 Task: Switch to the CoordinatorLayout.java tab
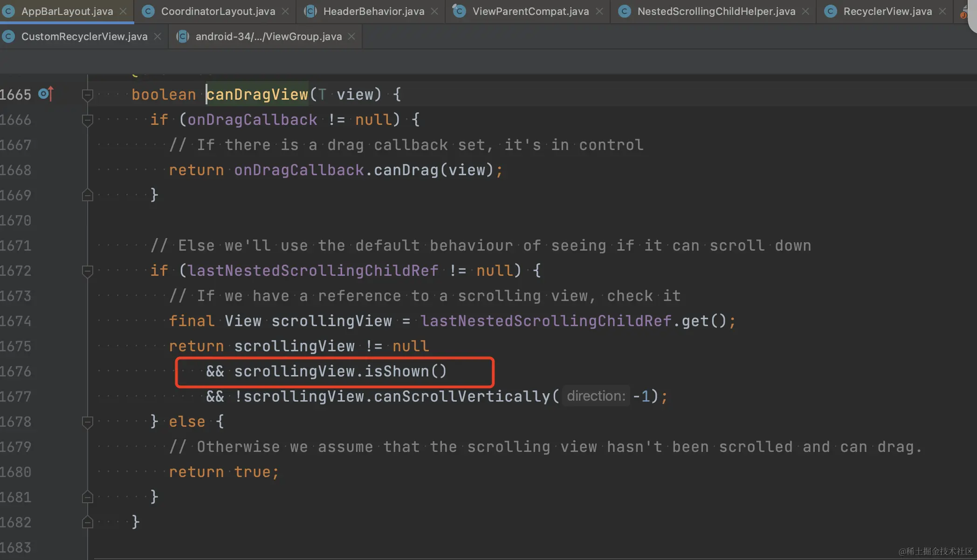[x=217, y=11]
